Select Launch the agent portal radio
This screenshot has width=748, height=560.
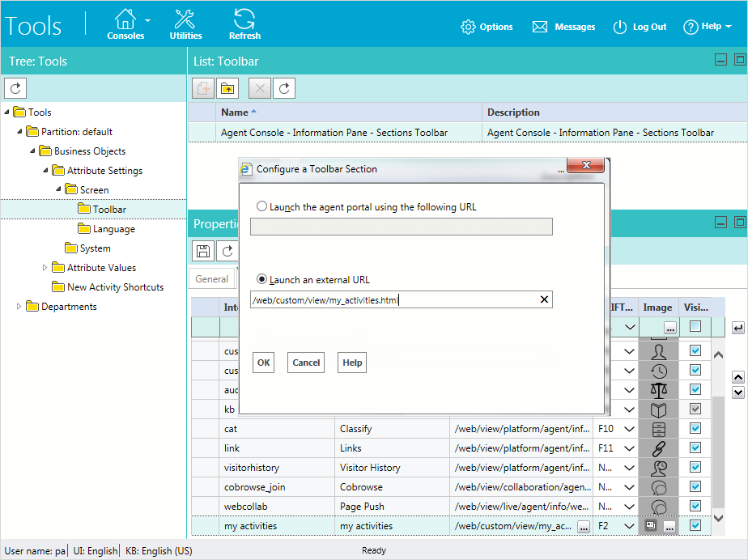coord(261,206)
